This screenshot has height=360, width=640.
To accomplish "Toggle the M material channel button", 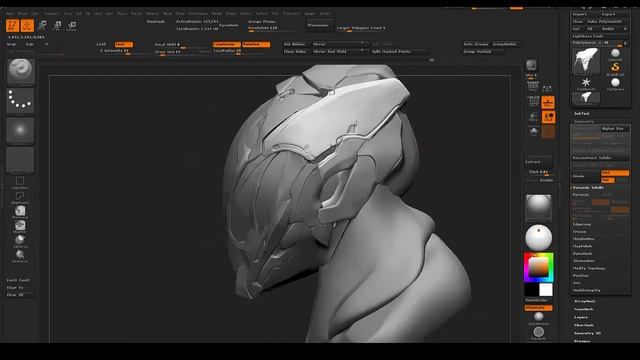I will pos(47,44).
